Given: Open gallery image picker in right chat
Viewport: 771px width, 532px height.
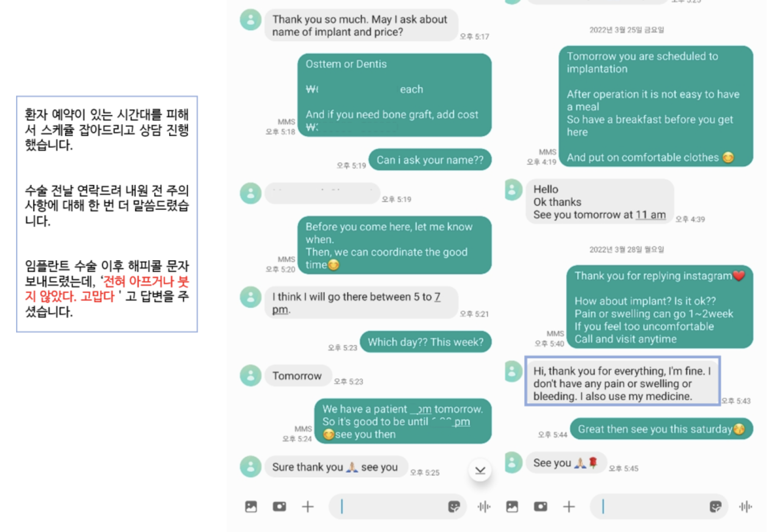Looking at the screenshot, I should [512, 507].
